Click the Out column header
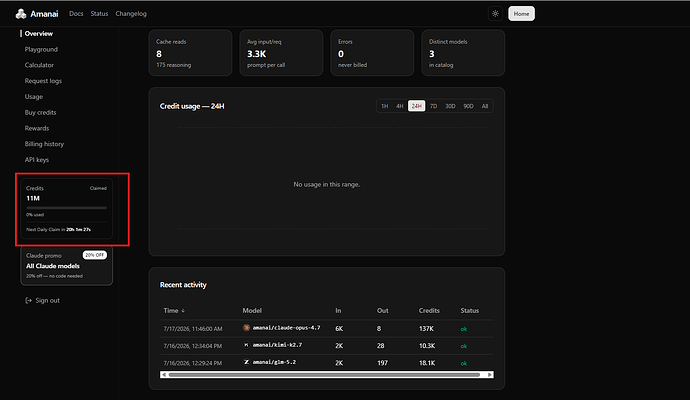Image resolution: width=690 pixels, height=400 pixels. (382, 311)
